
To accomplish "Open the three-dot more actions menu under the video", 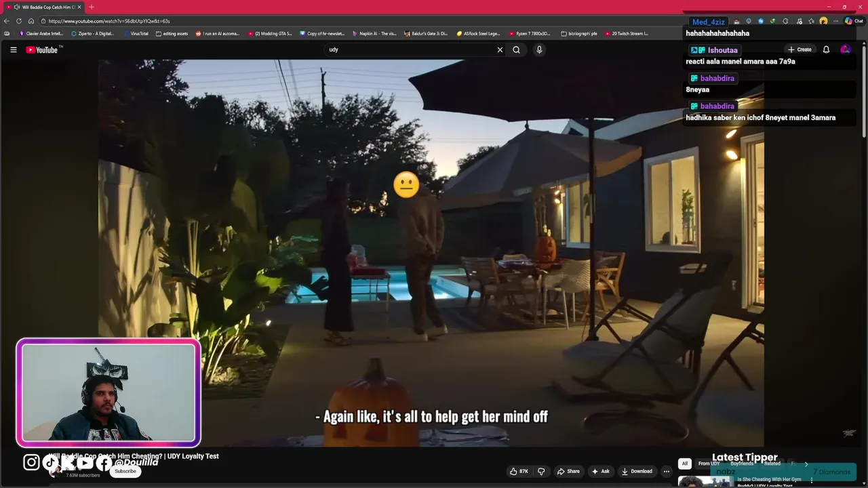I will (x=667, y=471).
